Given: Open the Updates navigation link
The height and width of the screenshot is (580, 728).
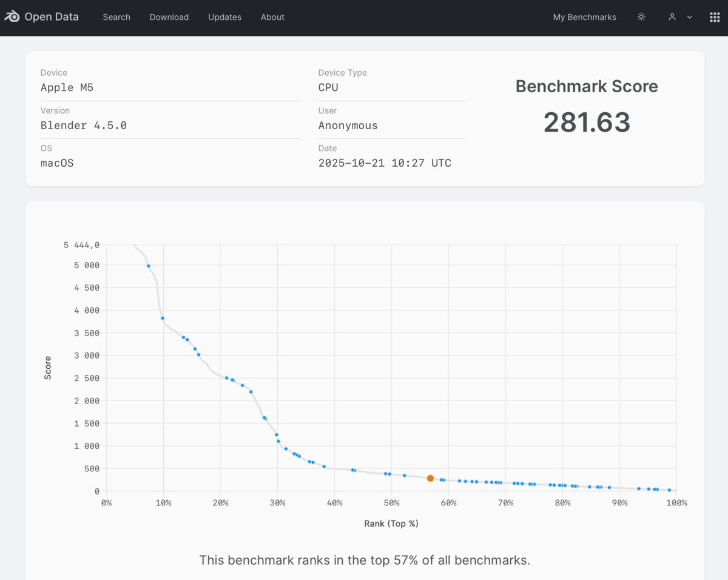Looking at the screenshot, I should coord(224,17).
